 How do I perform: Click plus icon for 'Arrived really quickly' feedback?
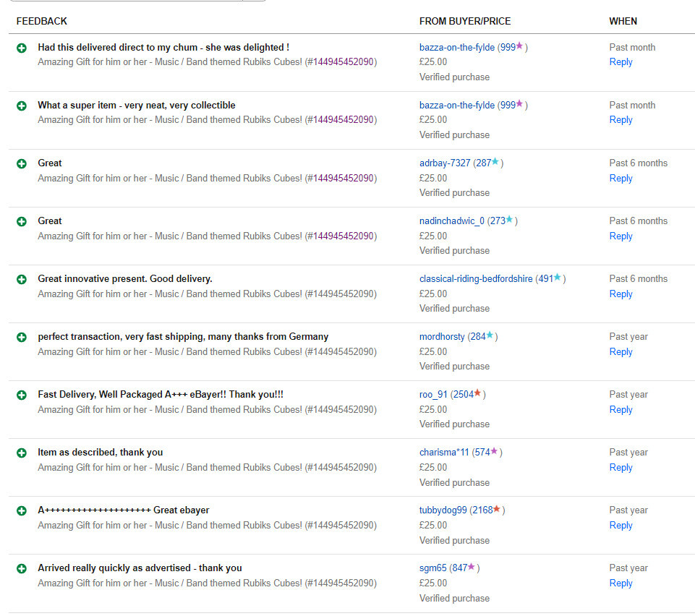point(22,568)
